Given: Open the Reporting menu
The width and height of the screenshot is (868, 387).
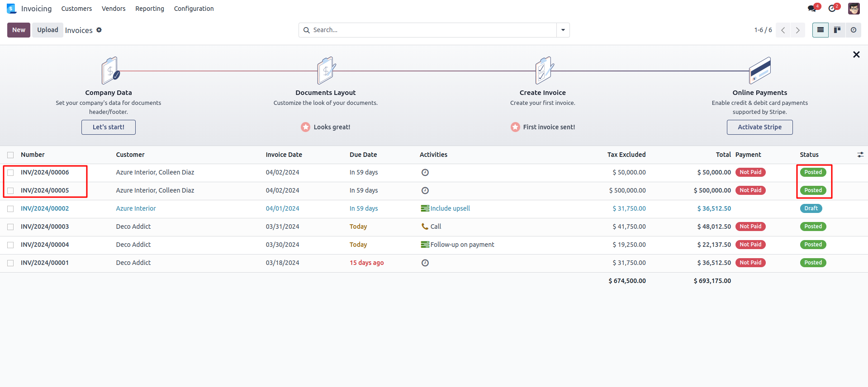Looking at the screenshot, I should pyautogui.click(x=149, y=9).
